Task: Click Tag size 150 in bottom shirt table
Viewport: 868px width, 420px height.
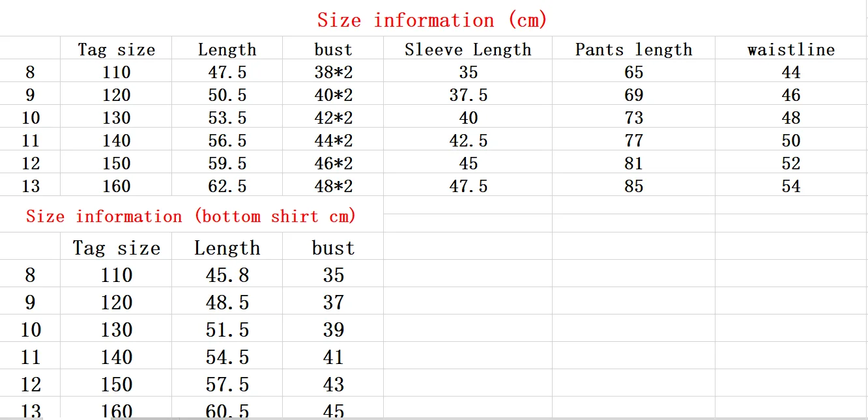Action: point(117,384)
